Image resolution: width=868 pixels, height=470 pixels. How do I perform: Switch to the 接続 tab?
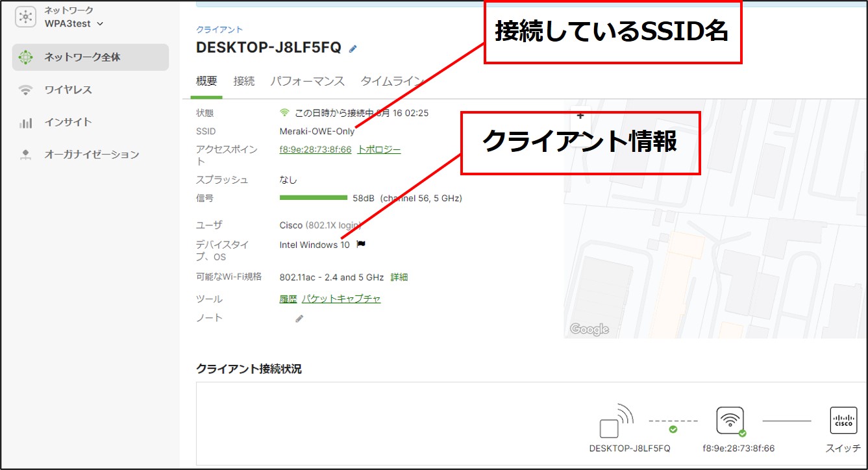[244, 81]
